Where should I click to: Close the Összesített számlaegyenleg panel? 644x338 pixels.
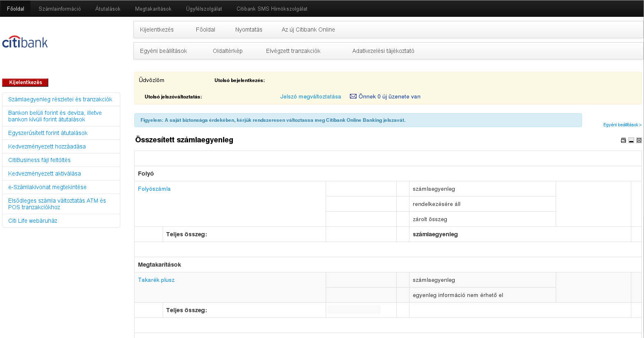(x=639, y=140)
